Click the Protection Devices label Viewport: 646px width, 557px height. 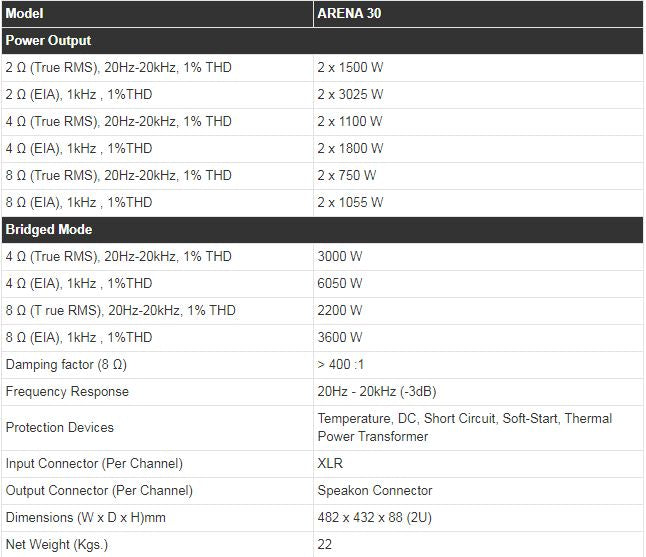tap(60, 428)
